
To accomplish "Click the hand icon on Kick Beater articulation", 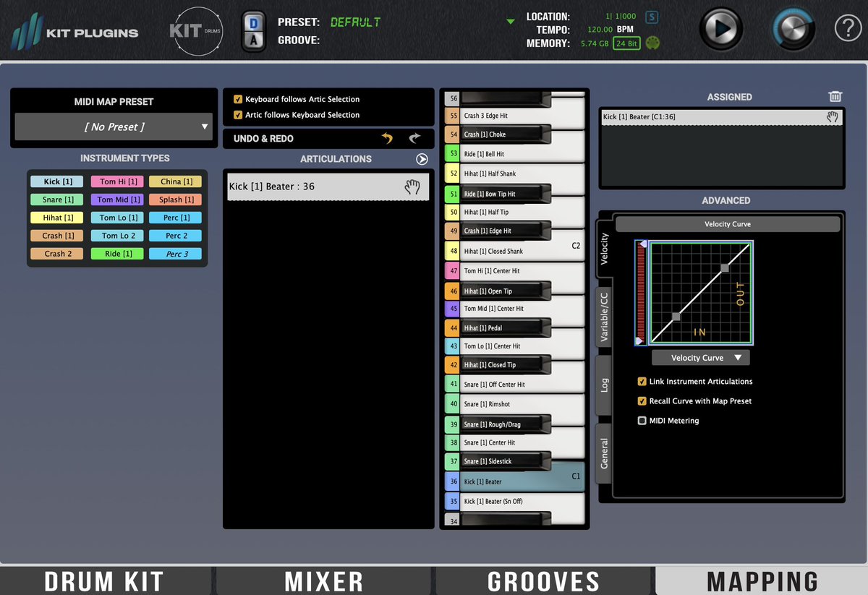I will (412, 187).
